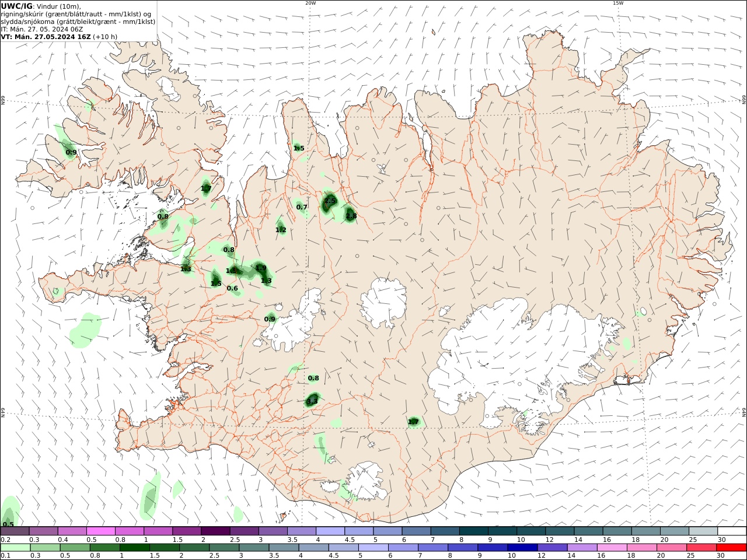Click the UWC/IG title text
The height and width of the screenshot is (560, 747).
click(x=16, y=6)
